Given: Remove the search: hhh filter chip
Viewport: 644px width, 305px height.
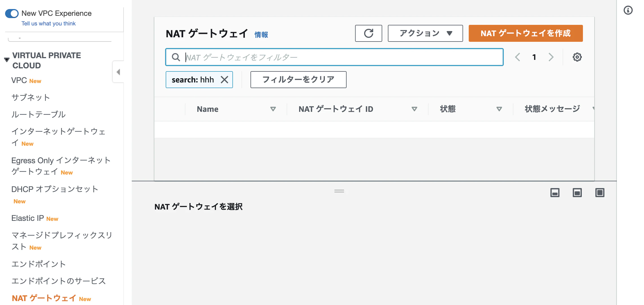Looking at the screenshot, I should [225, 80].
